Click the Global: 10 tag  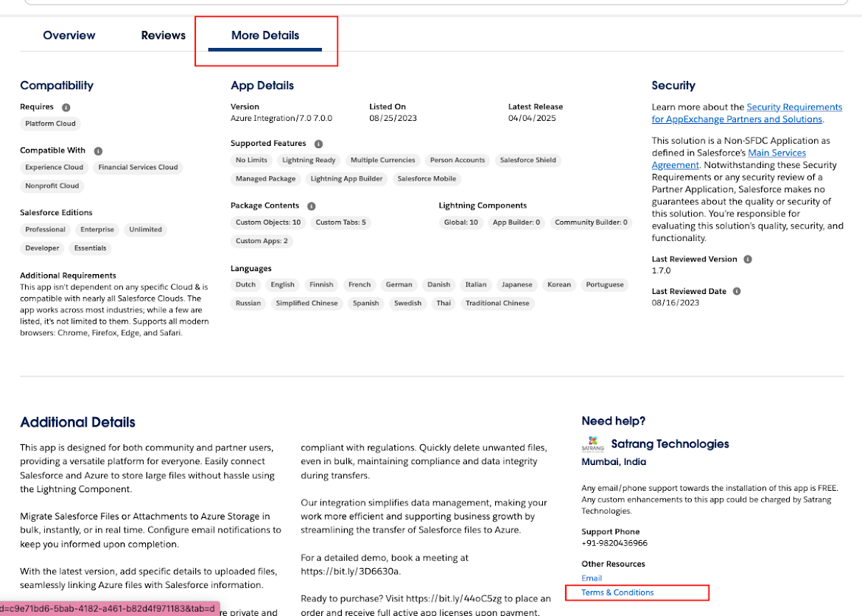click(x=460, y=223)
